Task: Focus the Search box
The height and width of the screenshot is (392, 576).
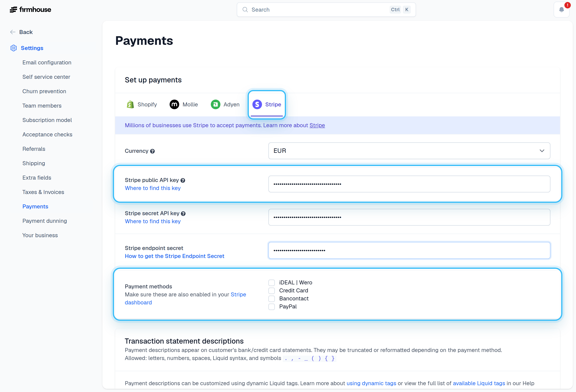Action: [326, 10]
